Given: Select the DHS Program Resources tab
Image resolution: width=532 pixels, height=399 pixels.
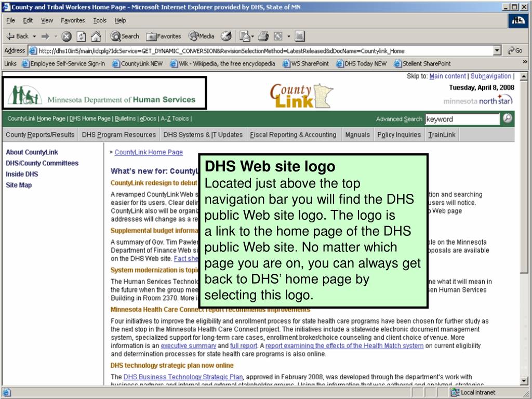Looking at the screenshot, I should [118, 135].
